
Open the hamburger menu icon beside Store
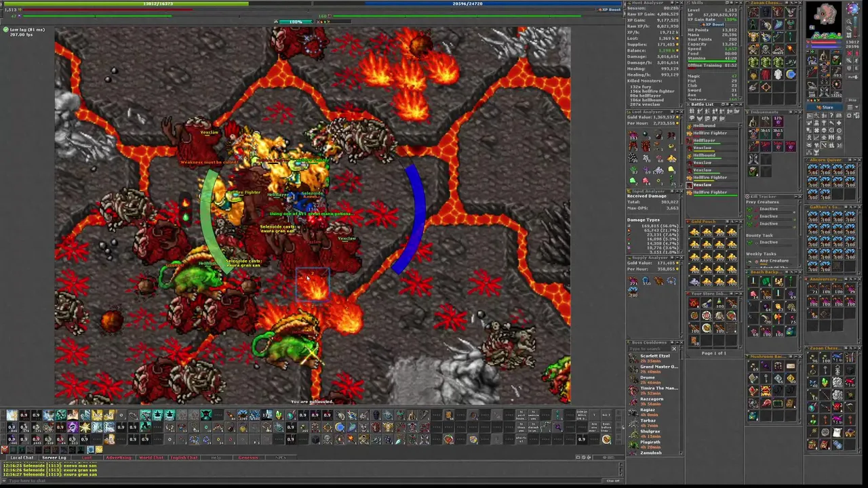click(850, 107)
